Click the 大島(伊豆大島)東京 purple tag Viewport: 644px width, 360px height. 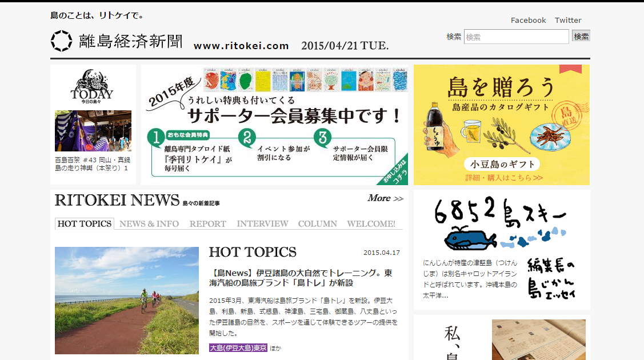click(x=238, y=348)
